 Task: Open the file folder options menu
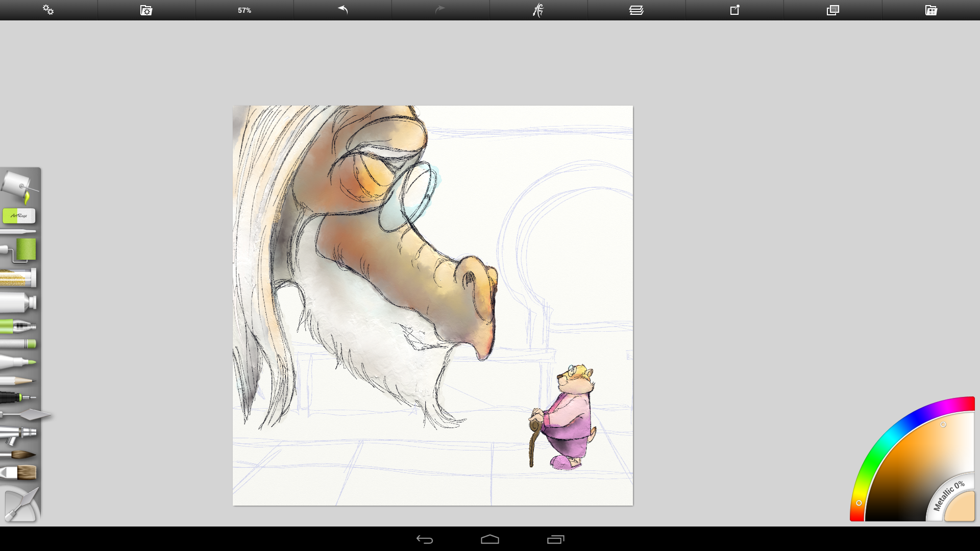pos(146,10)
